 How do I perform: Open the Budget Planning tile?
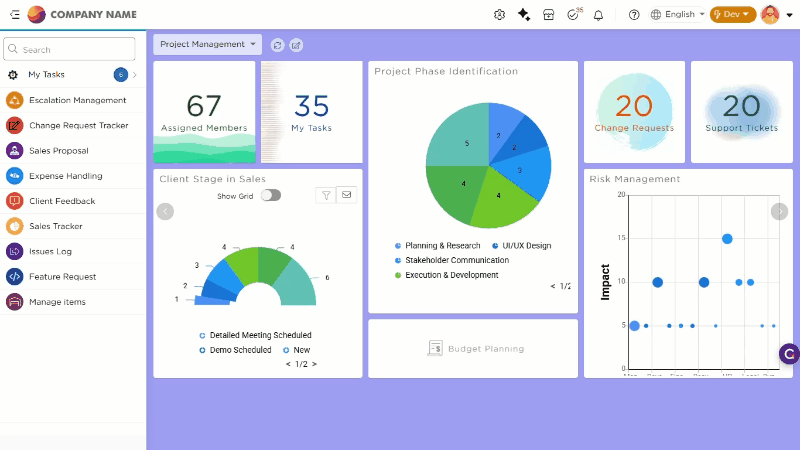click(x=473, y=348)
